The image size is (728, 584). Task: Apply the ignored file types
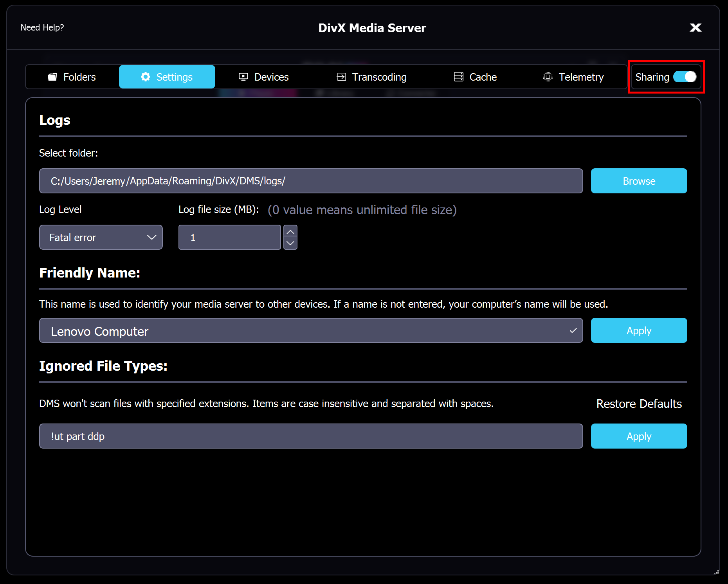(x=639, y=436)
